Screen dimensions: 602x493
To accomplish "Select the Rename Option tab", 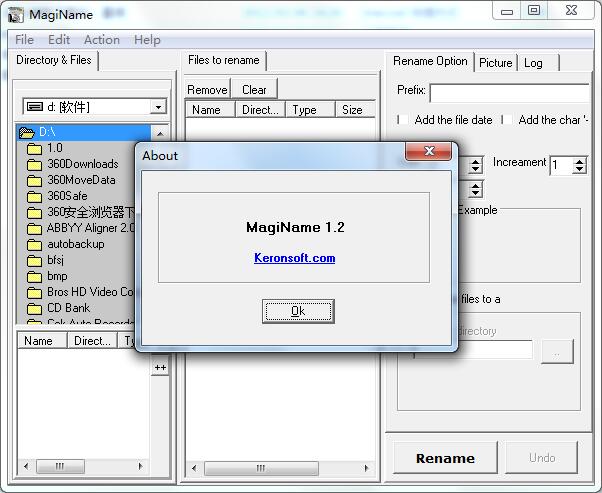I will coord(430,61).
